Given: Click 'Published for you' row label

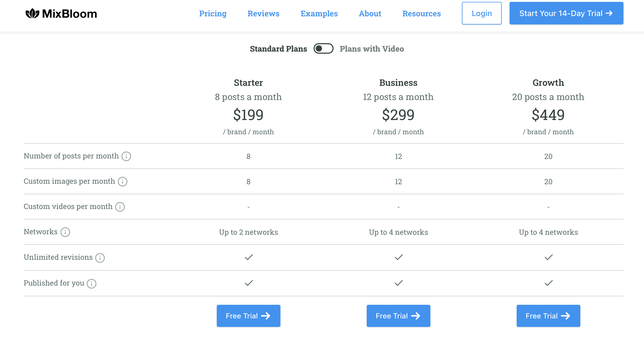Looking at the screenshot, I should [54, 283].
